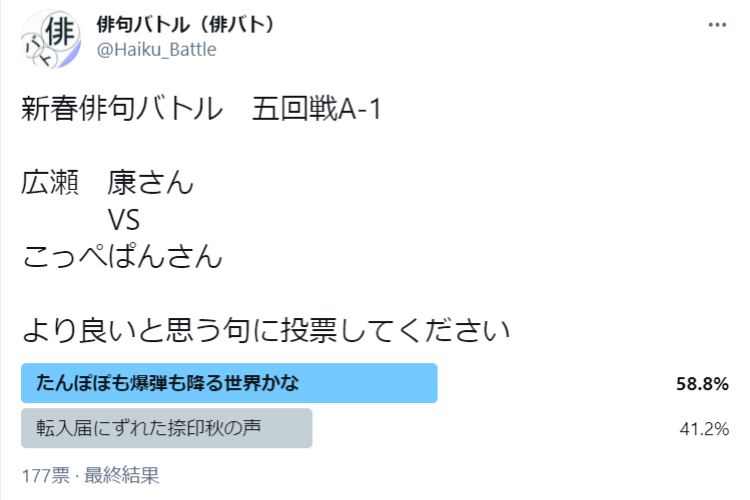The width and height of the screenshot is (750, 500).
Task: Click the より良いと思う句に投票してください instruction text
Action: [x=266, y=330]
